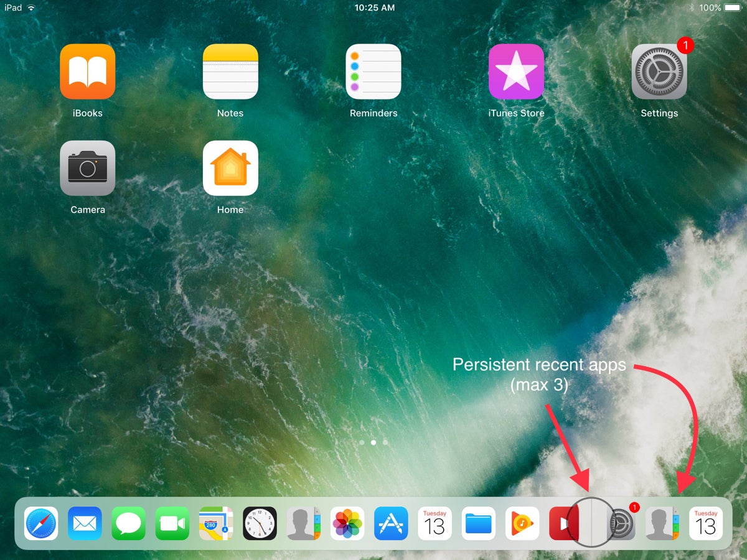This screenshot has width=747, height=560.
Task: Tap the red badge on home-screen Settings
Action: pyautogui.click(x=685, y=45)
